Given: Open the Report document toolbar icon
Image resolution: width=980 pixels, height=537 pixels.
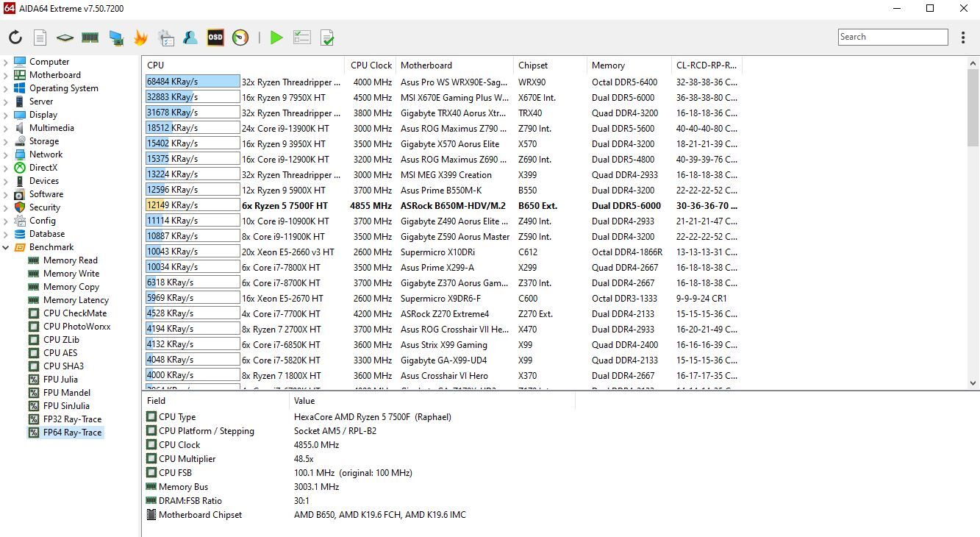Looking at the screenshot, I should click(x=40, y=38).
